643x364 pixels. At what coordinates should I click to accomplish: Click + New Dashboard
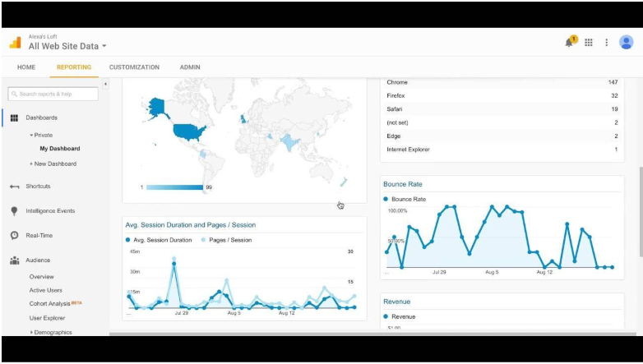coord(53,164)
